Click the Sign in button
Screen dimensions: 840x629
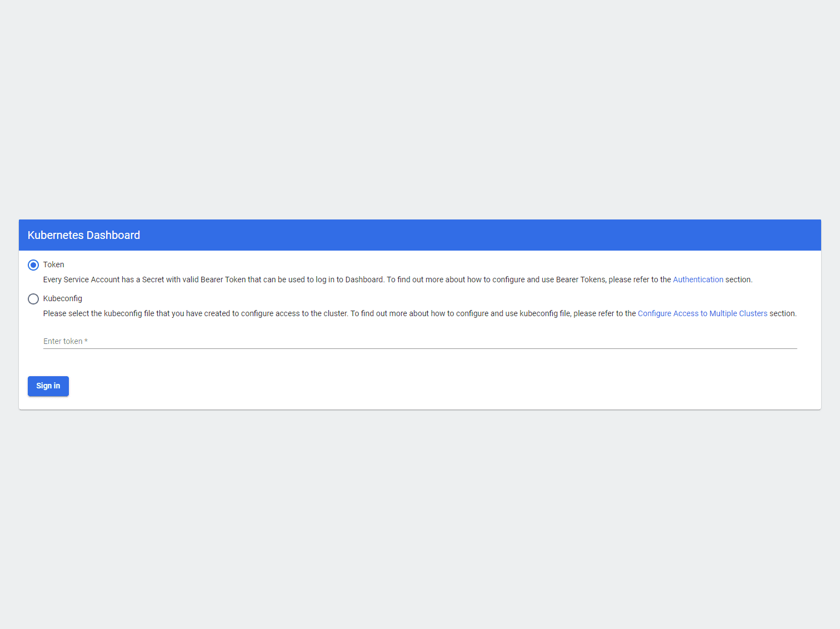(48, 386)
